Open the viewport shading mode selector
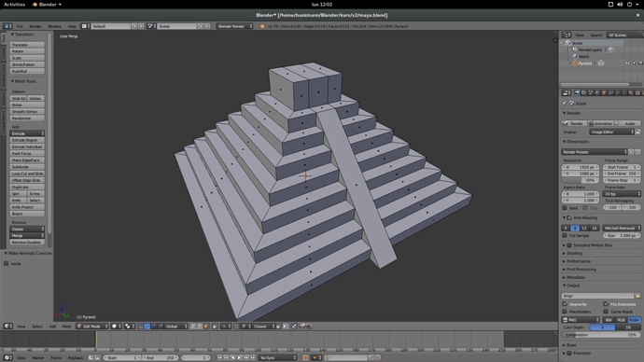644x362 pixels. pyautogui.click(x=117, y=327)
